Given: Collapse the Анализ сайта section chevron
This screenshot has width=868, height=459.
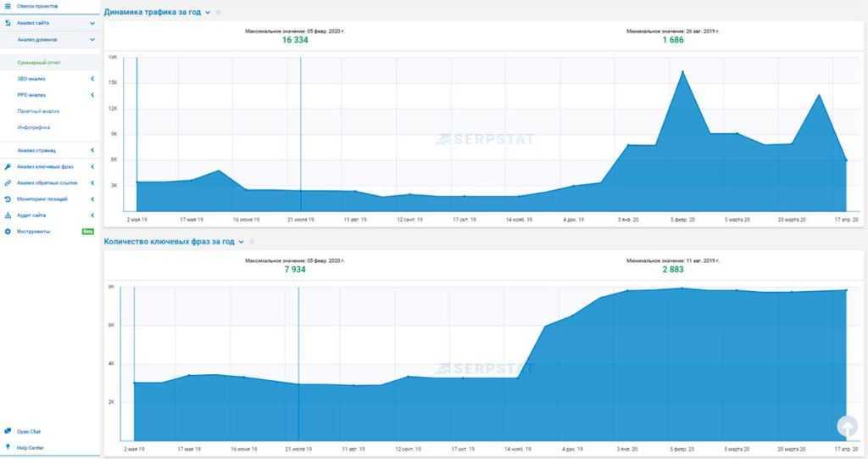Looking at the screenshot, I should tap(92, 23).
